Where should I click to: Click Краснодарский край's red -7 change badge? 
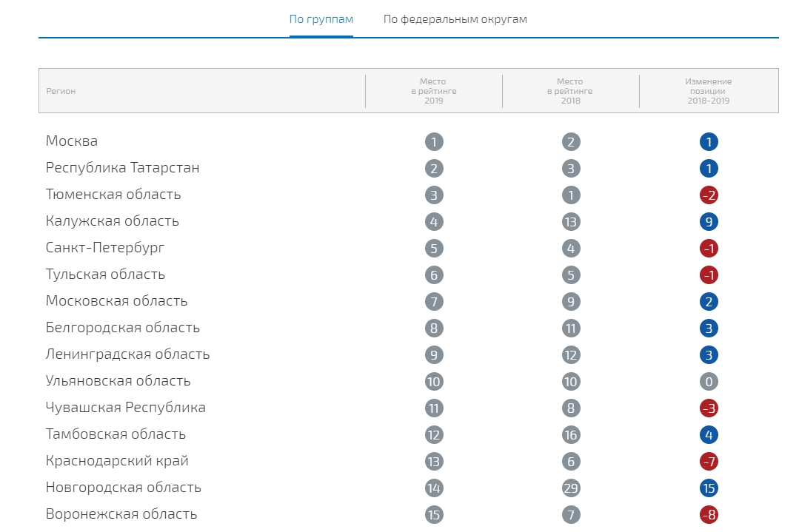click(709, 461)
